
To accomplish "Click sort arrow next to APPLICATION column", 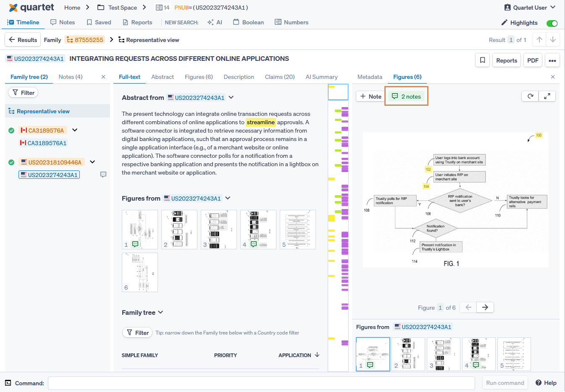I will coord(317,355).
